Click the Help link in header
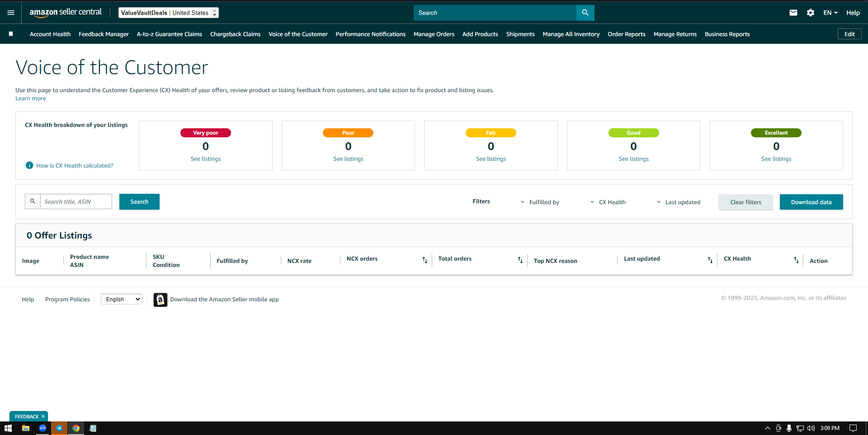This screenshot has height=435, width=868. [x=853, y=13]
